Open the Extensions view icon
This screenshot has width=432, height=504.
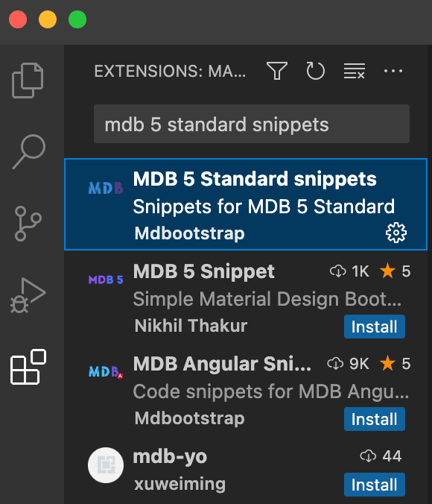28,367
